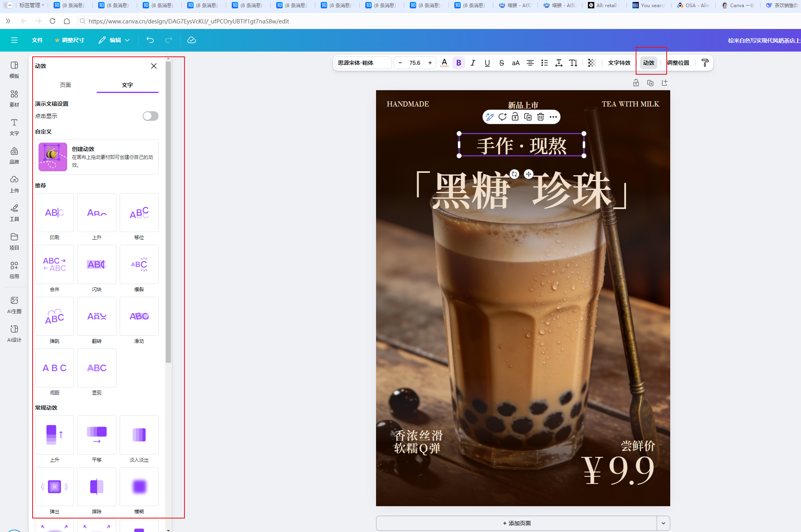Toggle italic formatting button
The image size is (801, 532).
473,63
